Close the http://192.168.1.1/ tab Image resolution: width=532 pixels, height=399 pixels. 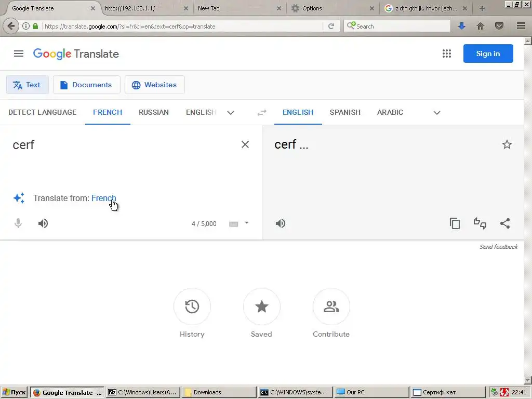coord(185,8)
